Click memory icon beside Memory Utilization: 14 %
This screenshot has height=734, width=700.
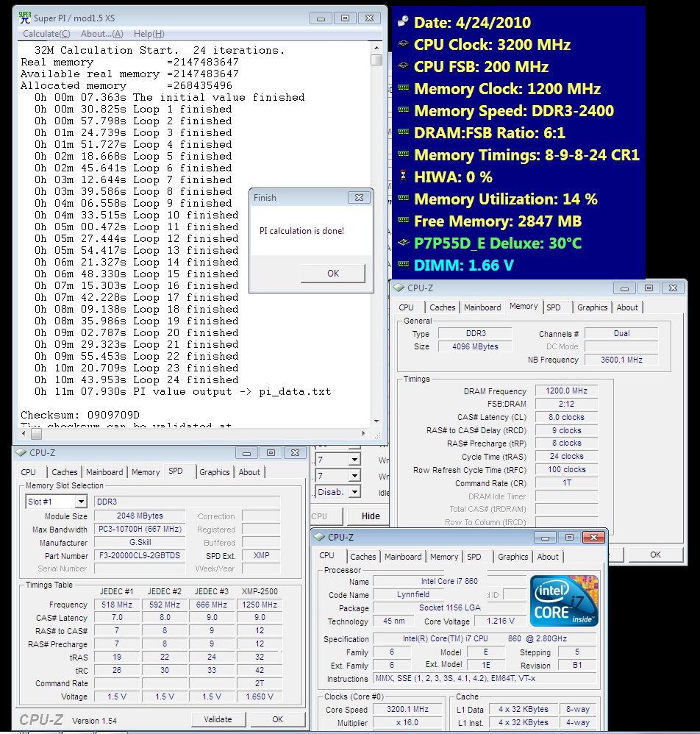coord(403,198)
